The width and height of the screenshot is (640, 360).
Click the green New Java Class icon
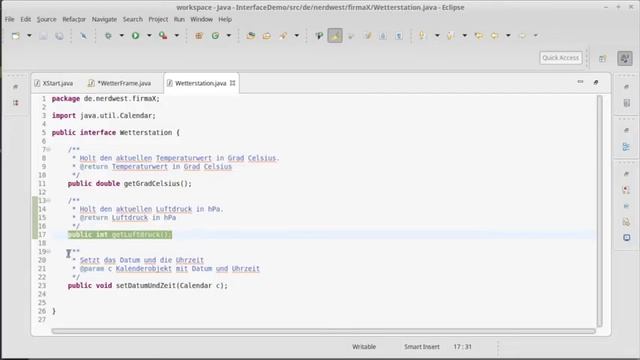(x=215, y=36)
